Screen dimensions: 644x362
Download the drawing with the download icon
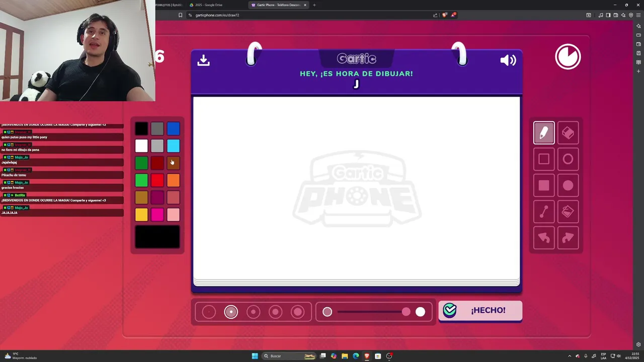pos(203,60)
